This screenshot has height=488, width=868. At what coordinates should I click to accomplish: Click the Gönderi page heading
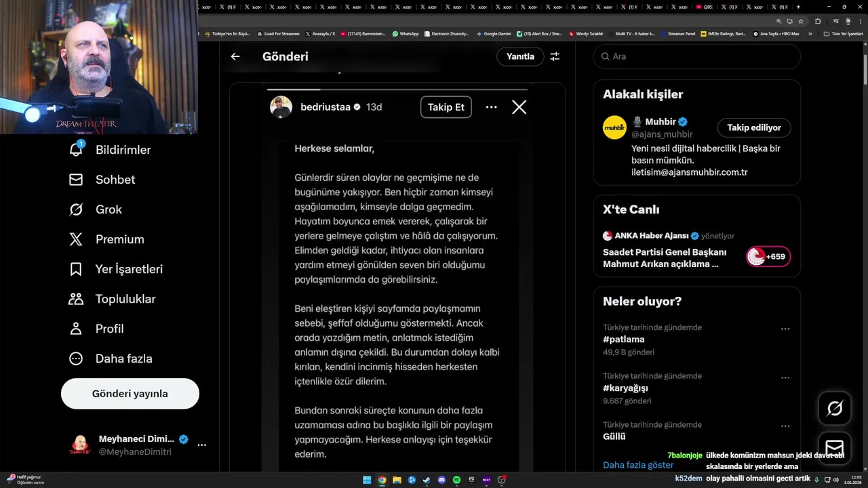pyautogui.click(x=285, y=57)
